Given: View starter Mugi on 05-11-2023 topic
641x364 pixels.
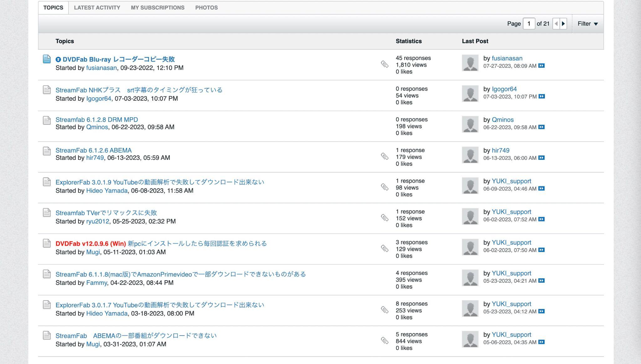Looking at the screenshot, I should pyautogui.click(x=93, y=252).
